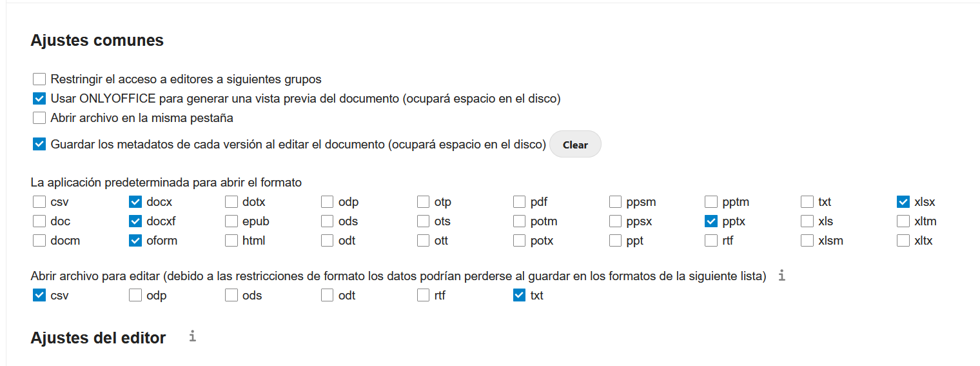Click the Clear button
The width and height of the screenshot is (980, 366).
[575, 145]
